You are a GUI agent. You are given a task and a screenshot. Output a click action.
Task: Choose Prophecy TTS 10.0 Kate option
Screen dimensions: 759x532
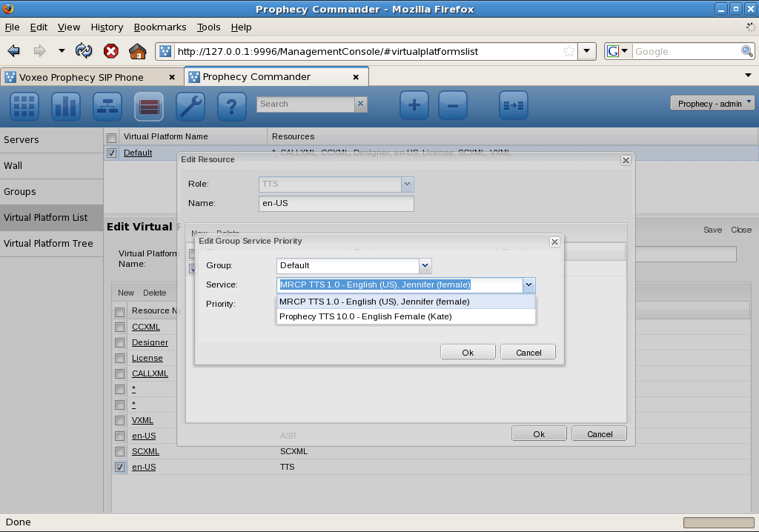coord(406,316)
